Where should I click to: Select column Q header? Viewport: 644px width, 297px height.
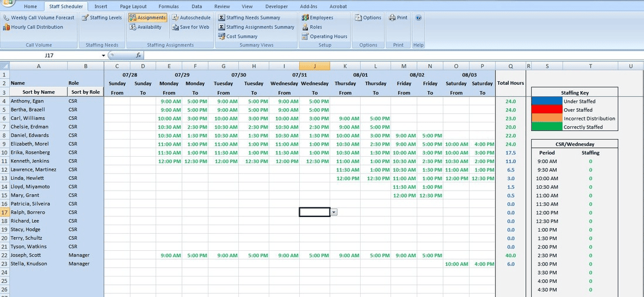coord(511,66)
